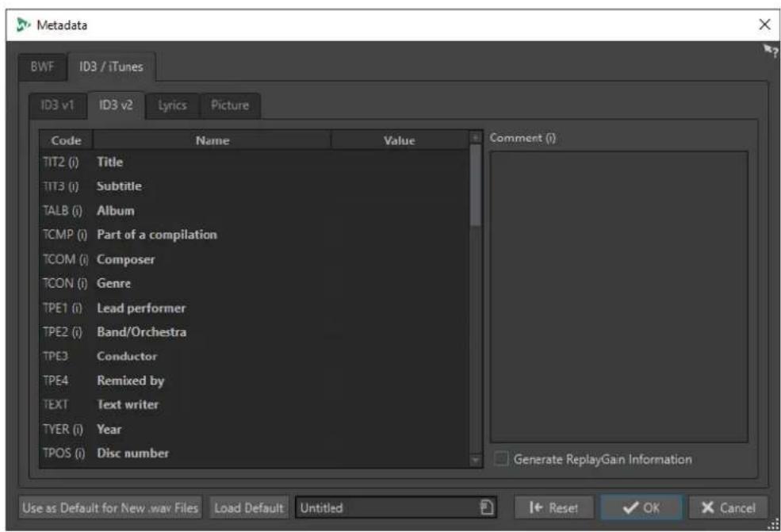
Task: Select the Part of a compilation row
Action: [255, 235]
